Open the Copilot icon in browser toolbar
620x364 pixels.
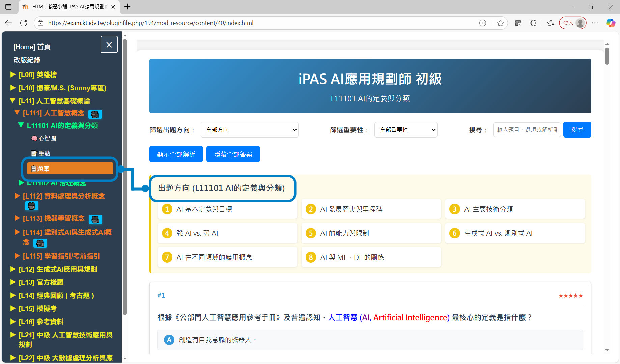[611, 23]
